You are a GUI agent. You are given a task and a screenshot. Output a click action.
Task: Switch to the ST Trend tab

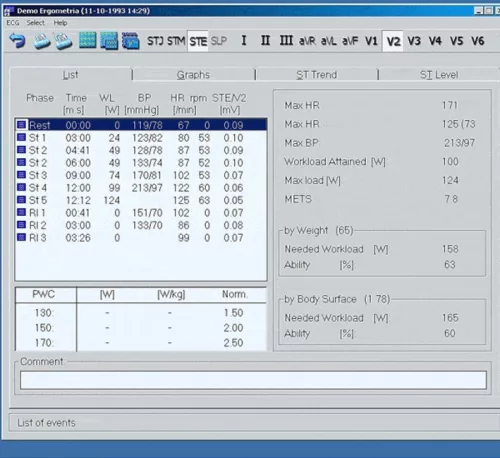[317, 75]
